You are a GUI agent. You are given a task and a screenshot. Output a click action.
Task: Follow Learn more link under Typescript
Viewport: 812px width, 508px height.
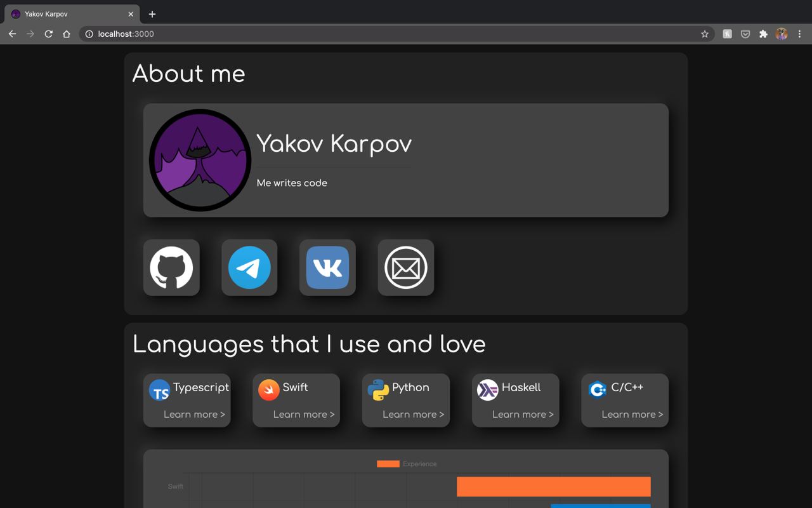[195, 415]
